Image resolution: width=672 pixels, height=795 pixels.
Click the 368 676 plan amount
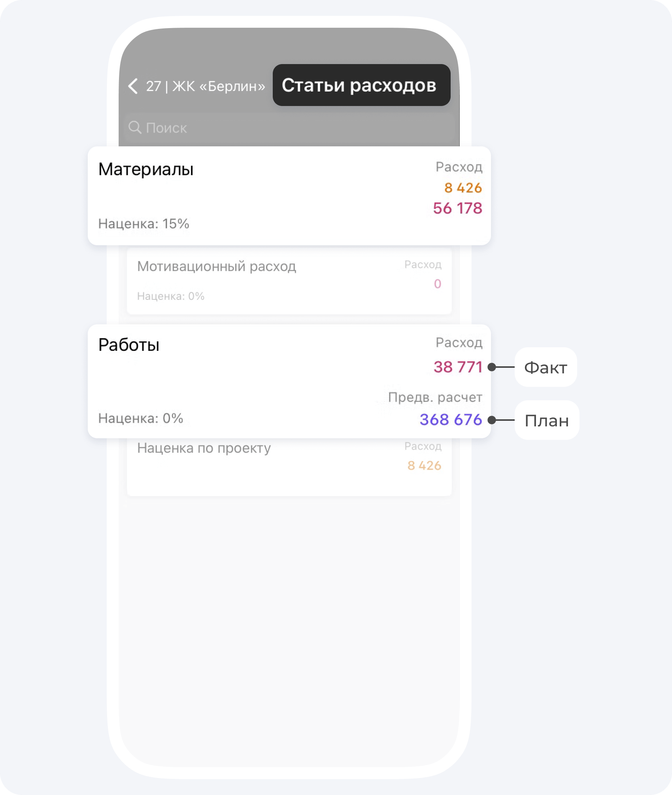(451, 420)
